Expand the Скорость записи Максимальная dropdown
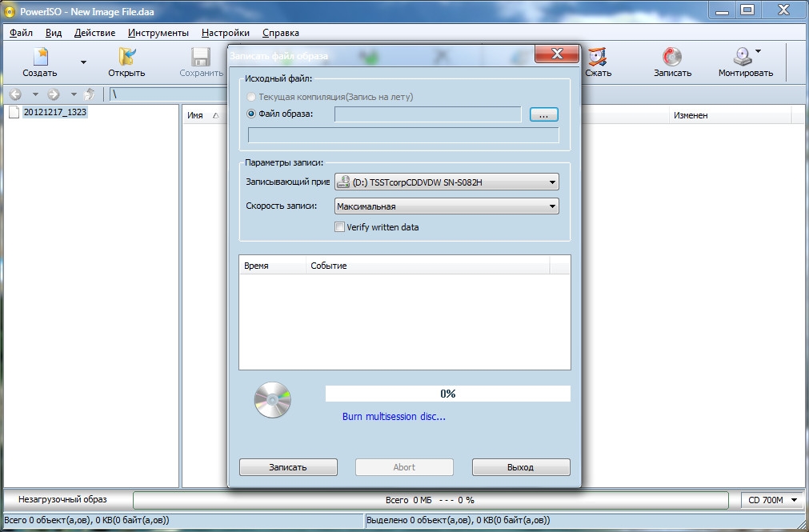 [447, 206]
